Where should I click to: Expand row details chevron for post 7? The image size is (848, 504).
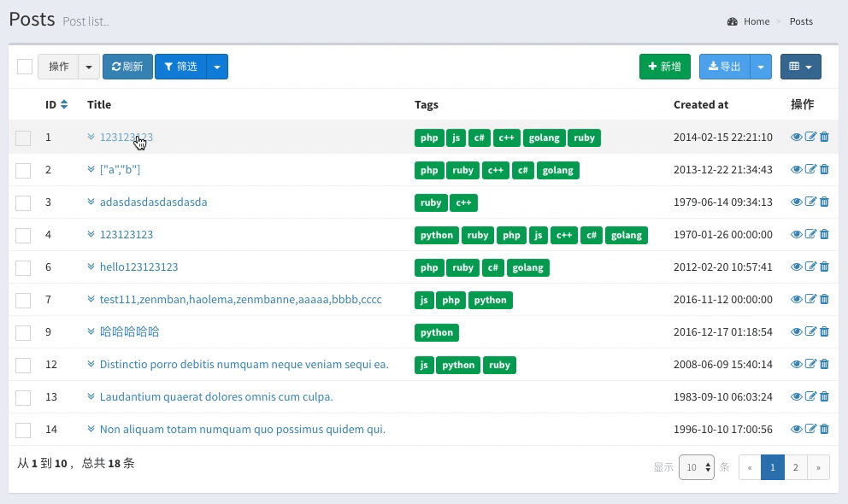pos(91,299)
